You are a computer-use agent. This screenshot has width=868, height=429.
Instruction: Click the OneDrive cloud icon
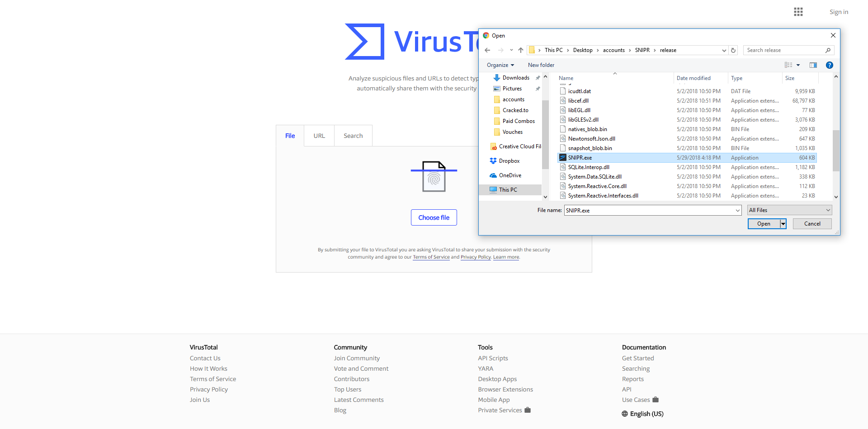493,175
